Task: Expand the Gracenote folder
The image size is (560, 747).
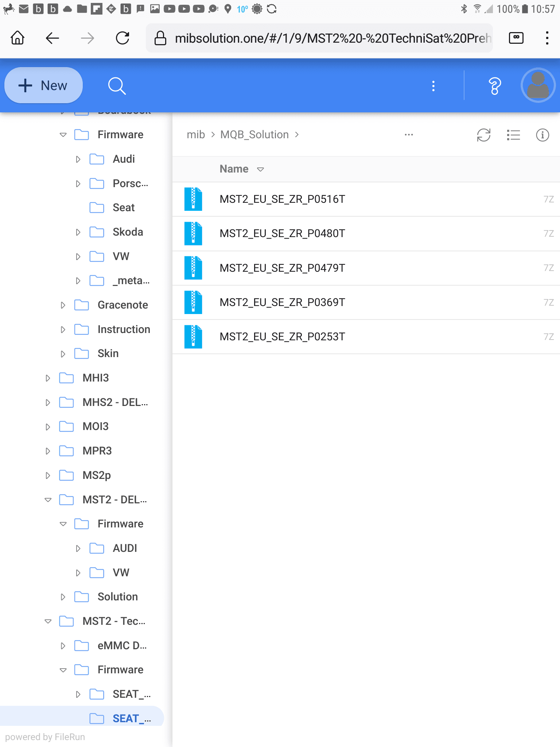Action: pos(63,305)
